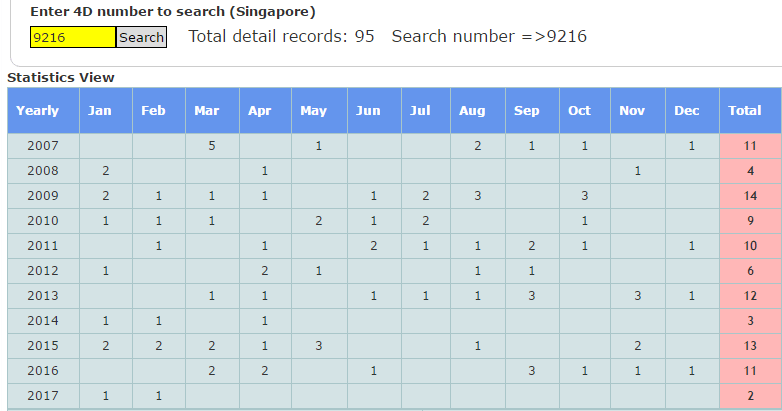Select the 2007 year row label
The image size is (782, 411).
coord(43,146)
